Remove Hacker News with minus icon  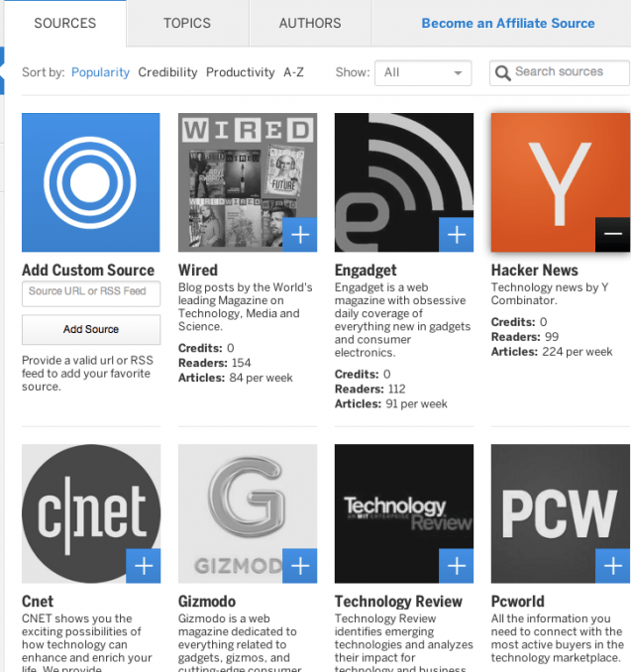point(612,235)
